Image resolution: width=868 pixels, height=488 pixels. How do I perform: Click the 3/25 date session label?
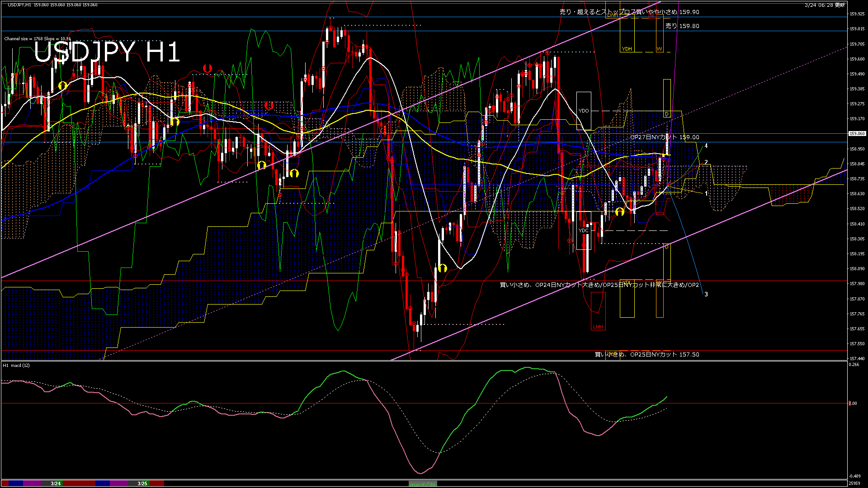point(142,483)
